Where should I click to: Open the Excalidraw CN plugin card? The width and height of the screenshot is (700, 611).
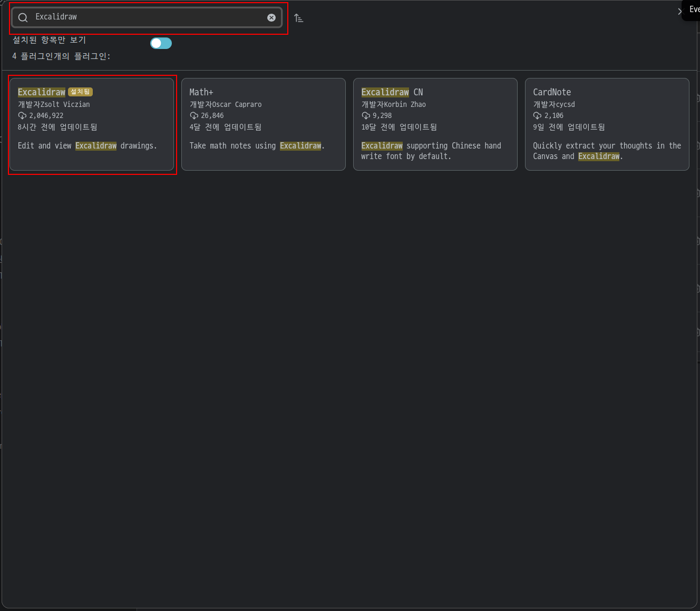[x=435, y=124]
